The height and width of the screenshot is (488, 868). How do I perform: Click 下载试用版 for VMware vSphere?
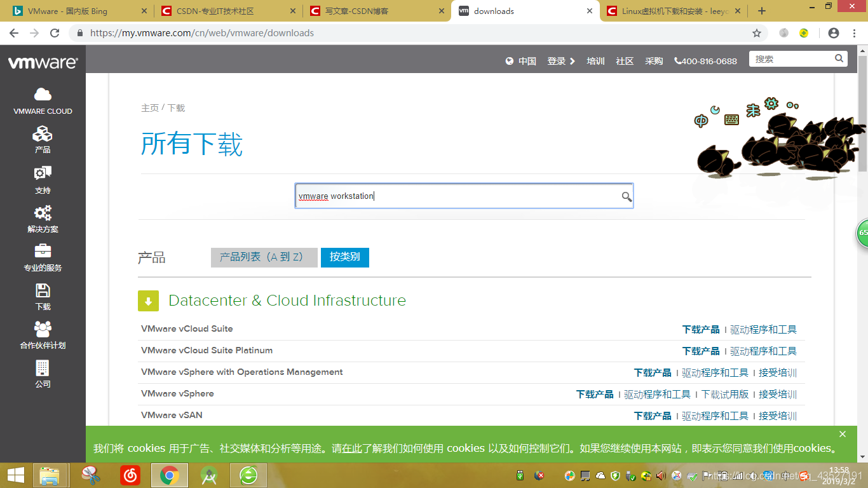725,395
